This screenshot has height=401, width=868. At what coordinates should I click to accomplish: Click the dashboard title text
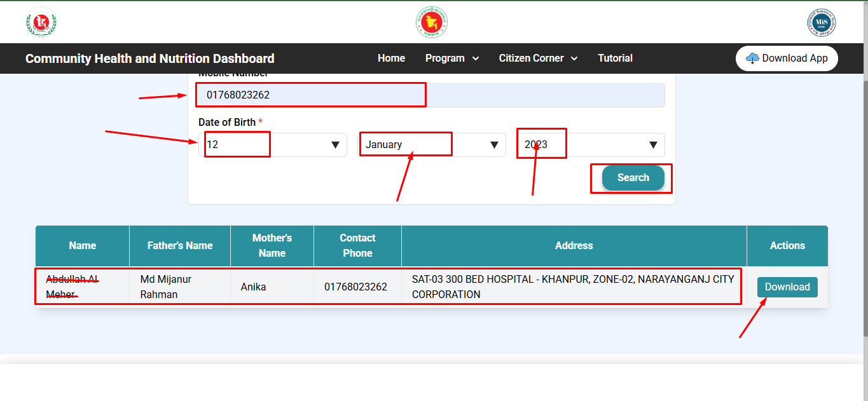pos(149,58)
